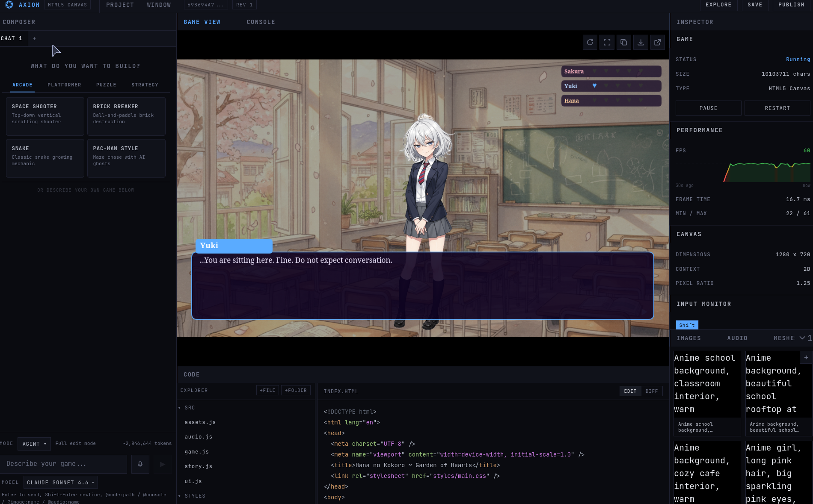Add a new chat tab
813x504 pixels.
click(x=34, y=39)
